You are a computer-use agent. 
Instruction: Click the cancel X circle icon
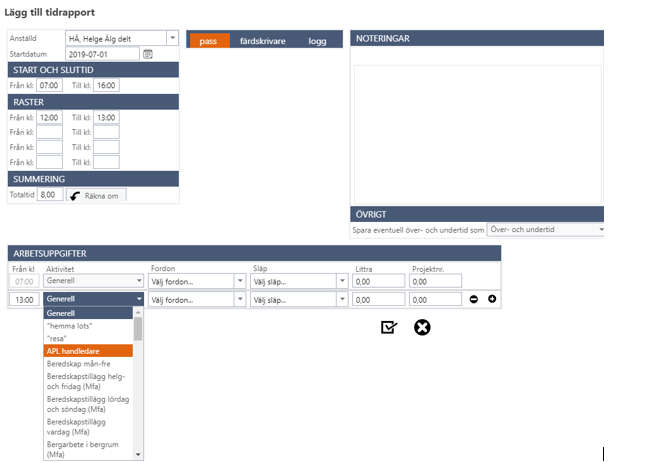tap(422, 327)
